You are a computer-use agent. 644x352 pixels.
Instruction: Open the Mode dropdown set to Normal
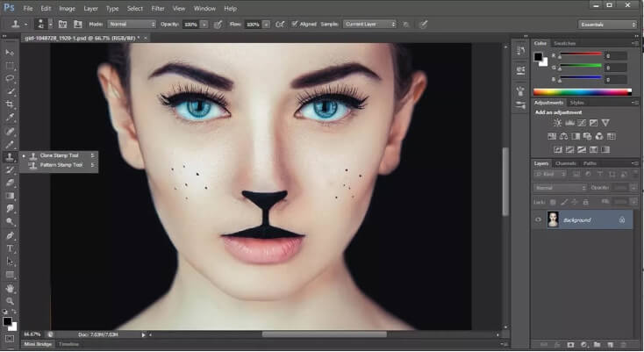point(130,24)
